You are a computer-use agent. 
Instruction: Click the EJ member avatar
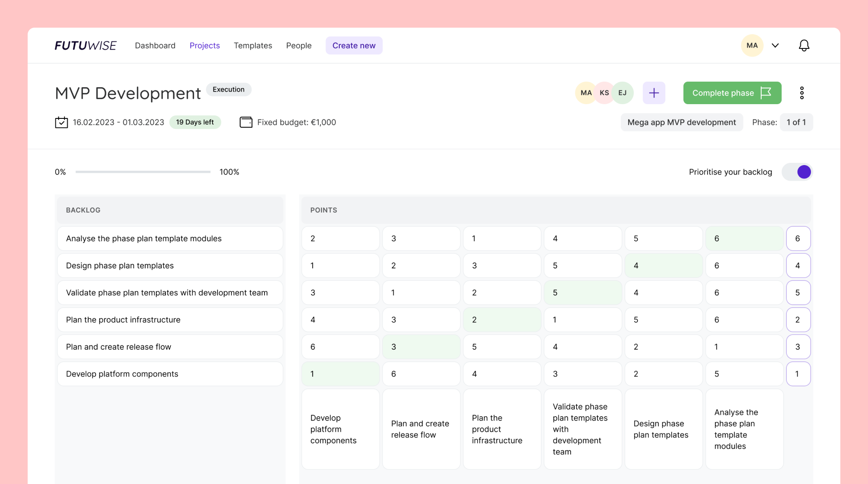tap(622, 93)
